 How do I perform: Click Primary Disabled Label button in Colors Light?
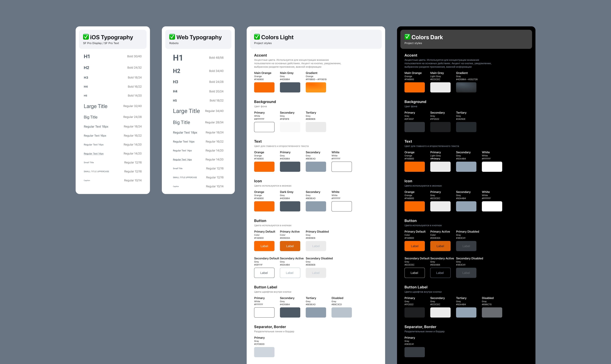pyautogui.click(x=316, y=246)
